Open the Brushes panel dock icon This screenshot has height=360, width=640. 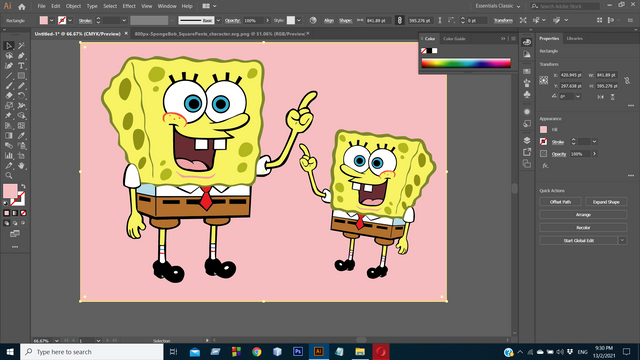coord(527,83)
